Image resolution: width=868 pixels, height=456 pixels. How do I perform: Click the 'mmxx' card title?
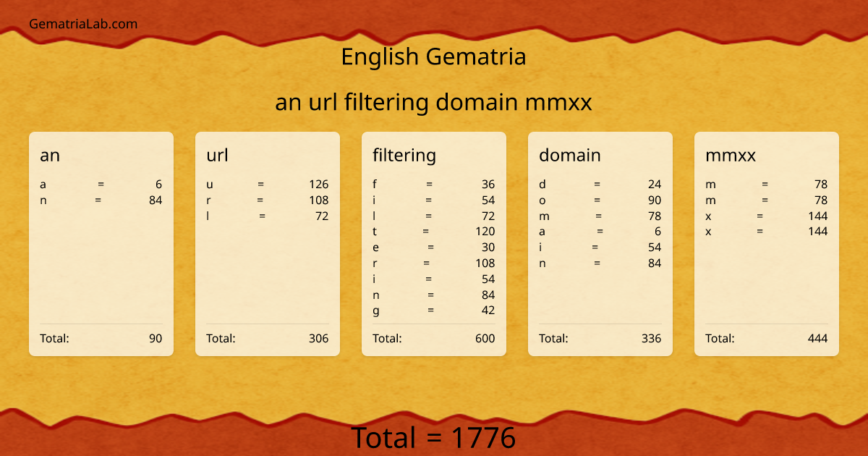(x=731, y=155)
